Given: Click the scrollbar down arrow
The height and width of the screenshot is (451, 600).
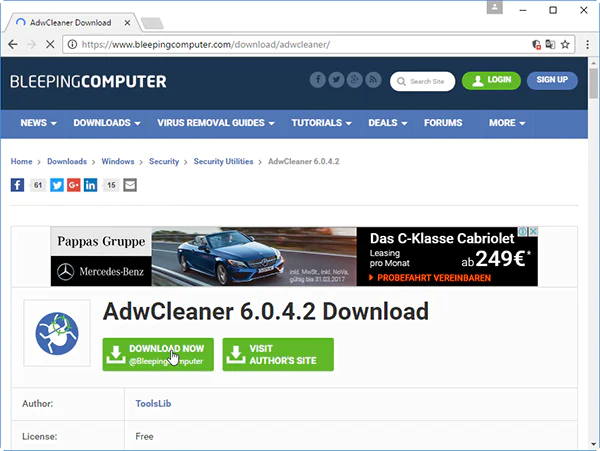Looking at the screenshot, I should coord(593,444).
